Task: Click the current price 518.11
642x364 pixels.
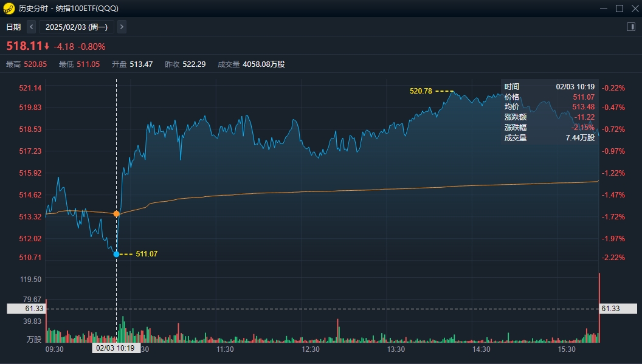Action: click(24, 46)
